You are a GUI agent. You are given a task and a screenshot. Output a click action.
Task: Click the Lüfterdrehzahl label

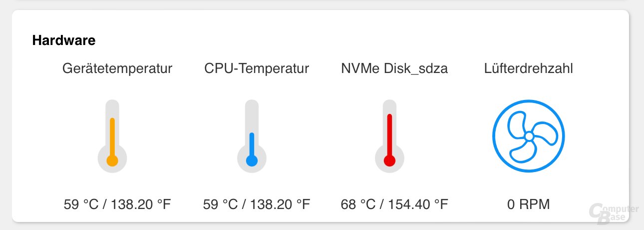pyautogui.click(x=529, y=68)
